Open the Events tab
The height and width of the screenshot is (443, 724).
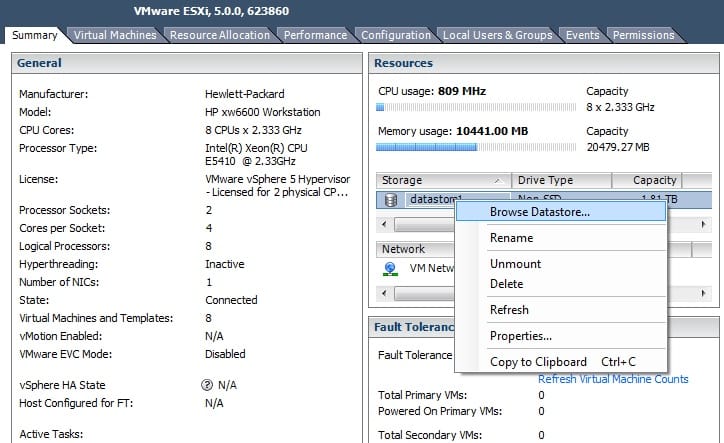582,35
